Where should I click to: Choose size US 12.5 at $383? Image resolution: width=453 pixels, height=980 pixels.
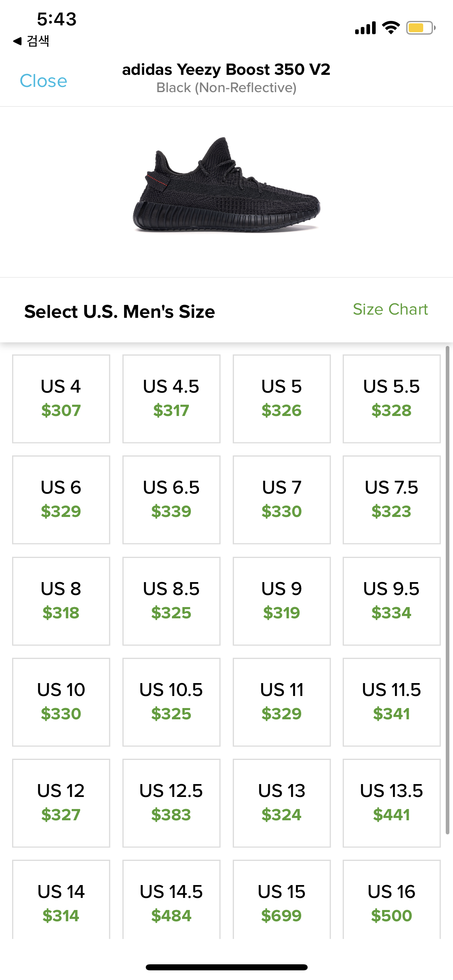tap(172, 803)
